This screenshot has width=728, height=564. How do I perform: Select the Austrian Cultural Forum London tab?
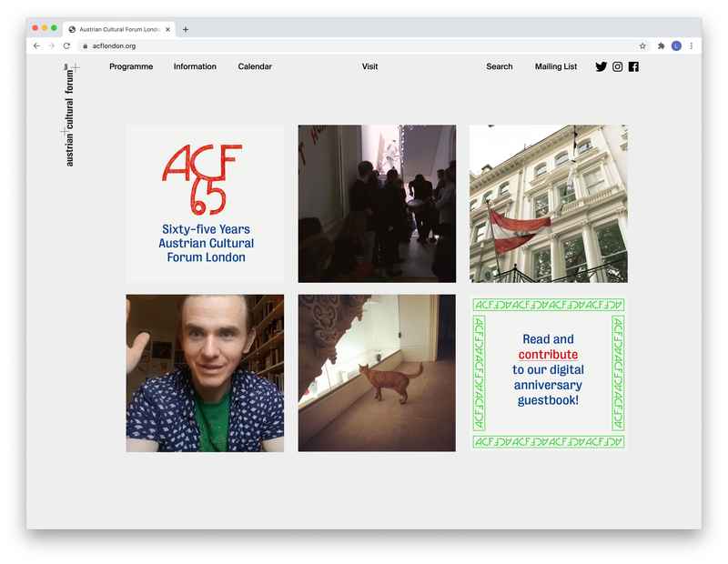[119, 29]
